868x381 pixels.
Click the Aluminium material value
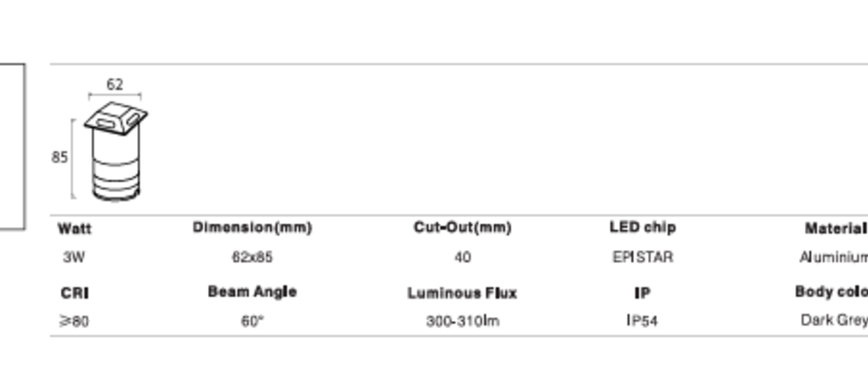pyautogui.click(x=833, y=258)
